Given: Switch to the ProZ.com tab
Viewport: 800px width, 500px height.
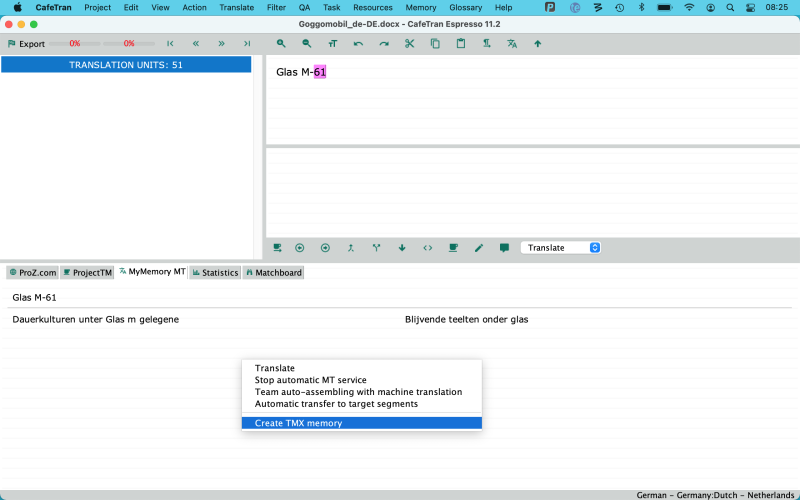Looking at the screenshot, I should 33,272.
